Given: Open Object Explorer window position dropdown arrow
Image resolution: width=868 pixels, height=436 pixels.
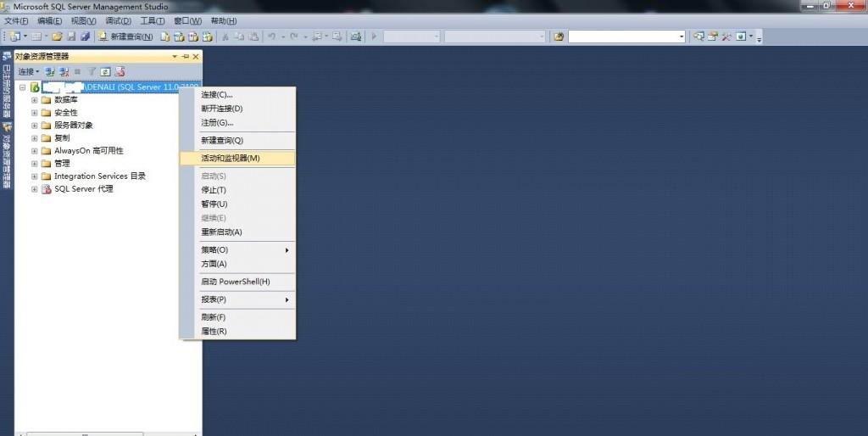Looking at the screenshot, I should [175, 57].
